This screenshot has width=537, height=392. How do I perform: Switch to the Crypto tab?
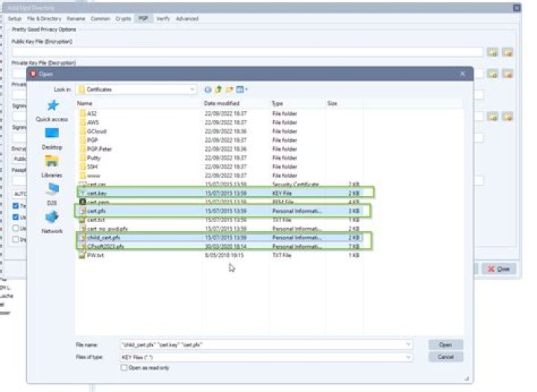coord(123,18)
